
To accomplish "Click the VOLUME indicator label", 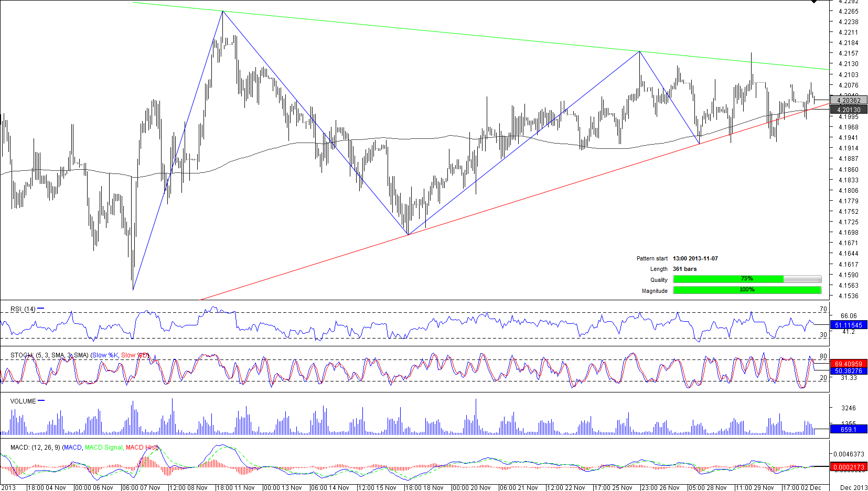I will (23, 401).
